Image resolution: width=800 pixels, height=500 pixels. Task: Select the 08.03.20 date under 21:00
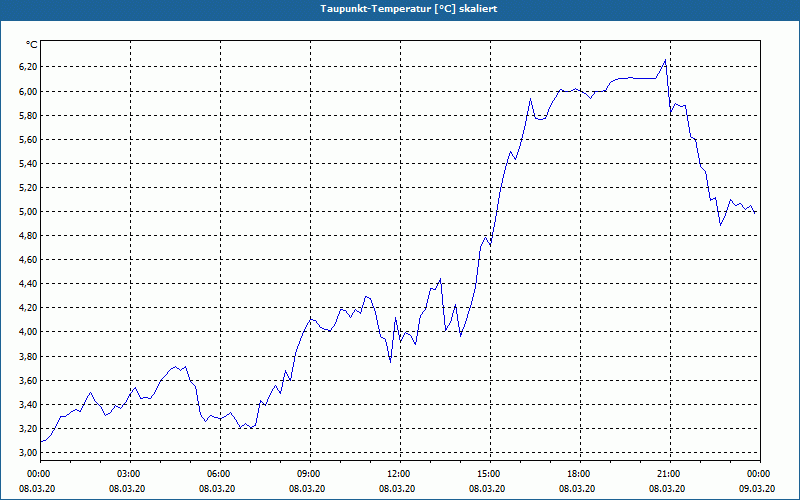(667, 489)
